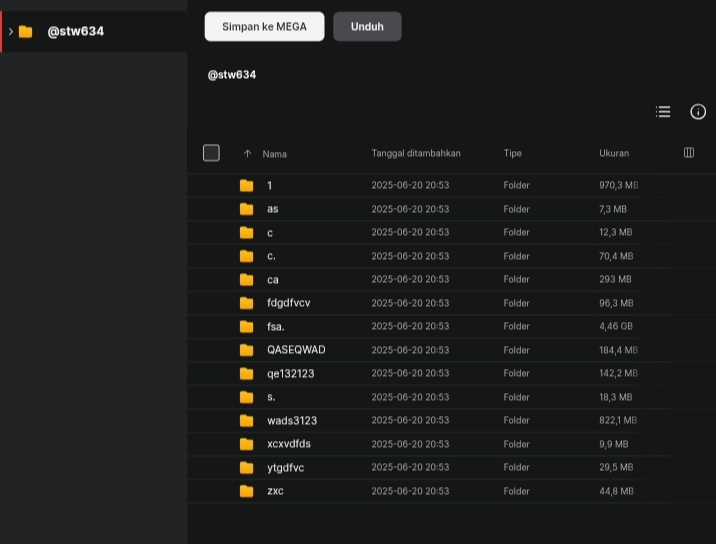The width and height of the screenshot is (716, 544).
Task: Select folder name "fdgdfvcv"
Action: [x=289, y=303]
